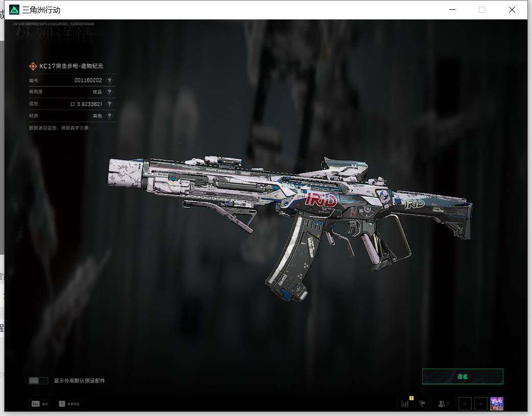Open the friends list icon
Image resolution: width=532 pixels, height=416 pixels.
[x=442, y=403]
